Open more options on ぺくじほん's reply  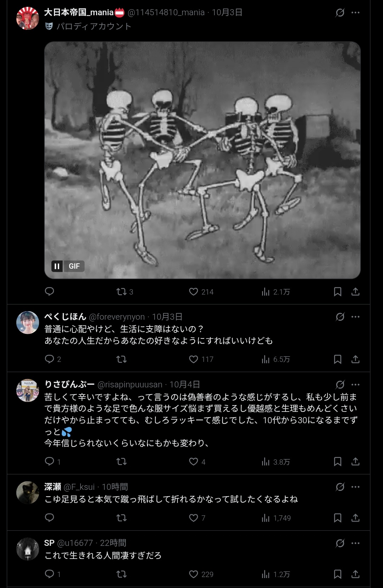(x=355, y=317)
